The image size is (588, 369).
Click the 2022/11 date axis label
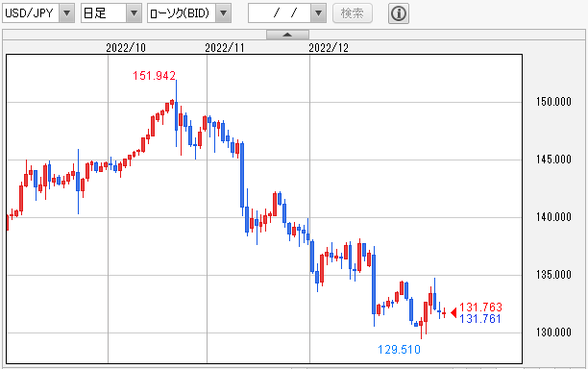(x=225, y=48)
